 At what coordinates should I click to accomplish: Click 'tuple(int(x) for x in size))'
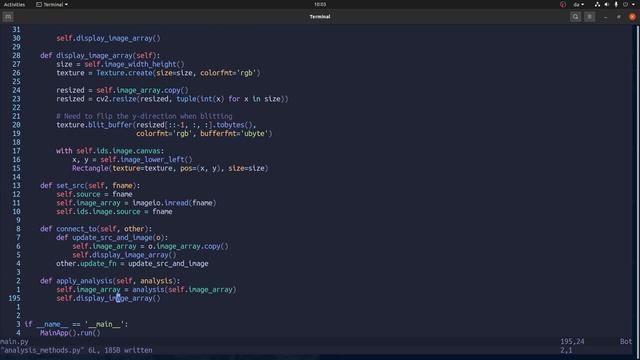coord(232,99)
